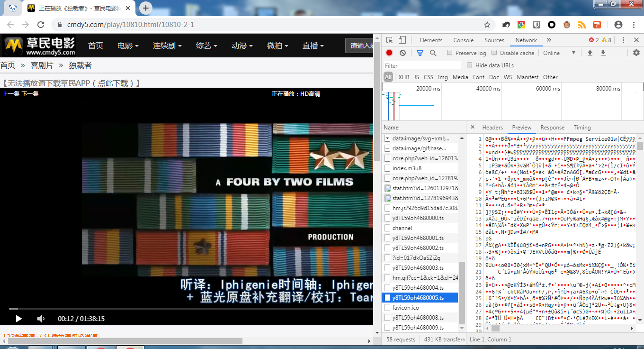Mute the video player volume

(x=41, y=319)
